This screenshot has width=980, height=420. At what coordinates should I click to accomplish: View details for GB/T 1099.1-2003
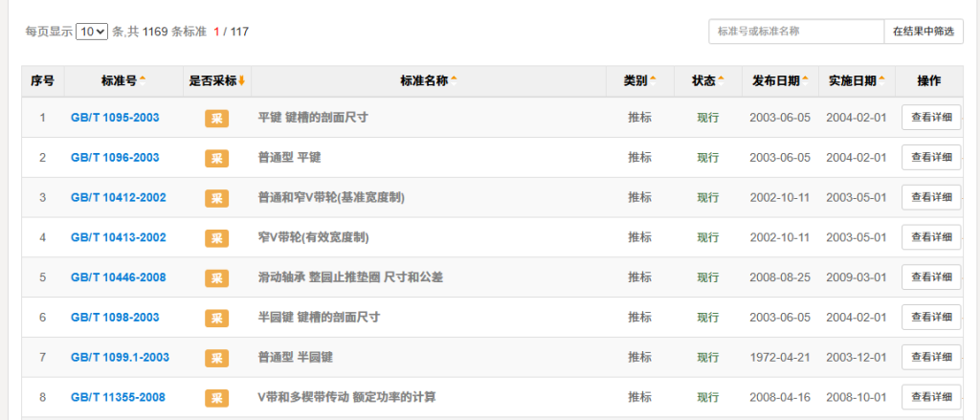[x=930, y=357]
